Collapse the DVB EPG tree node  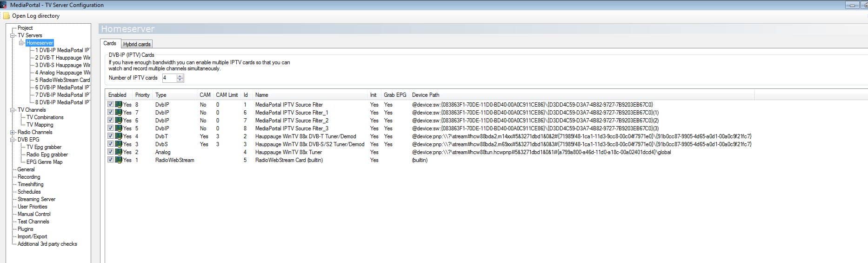pyautogui.click(x=13, y=140)
